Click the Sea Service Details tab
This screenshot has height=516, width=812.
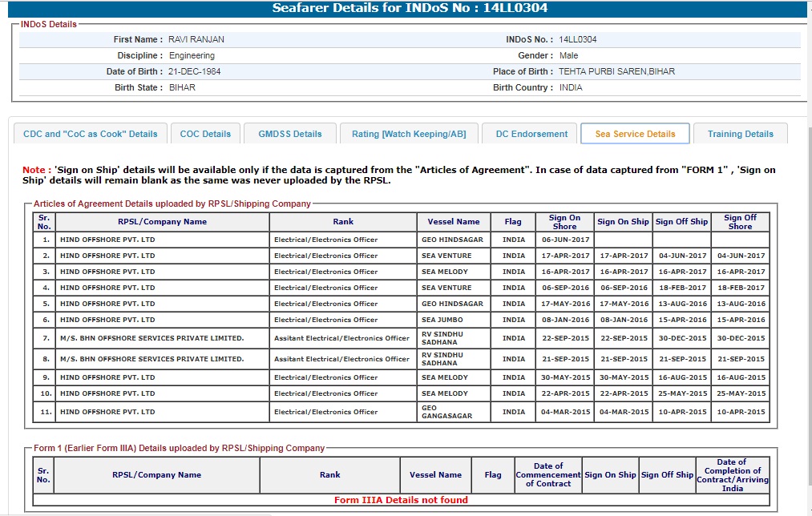click(x=635, y=134)
